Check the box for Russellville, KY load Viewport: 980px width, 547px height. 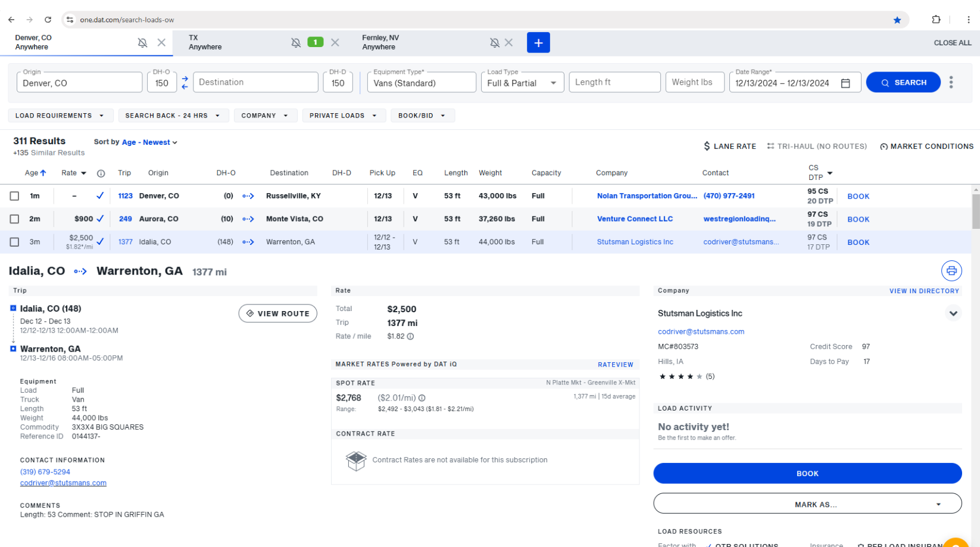[x=14, y=196]
